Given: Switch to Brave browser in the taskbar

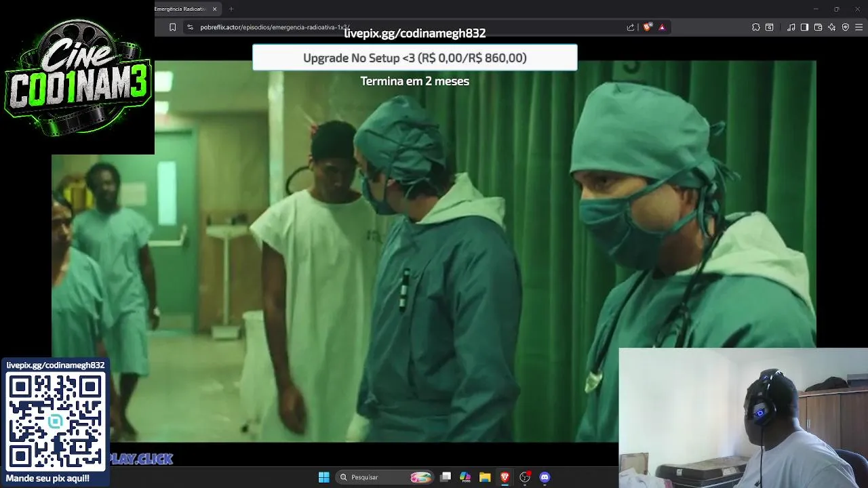Looking at the screenshot, I should coord(505,477).
